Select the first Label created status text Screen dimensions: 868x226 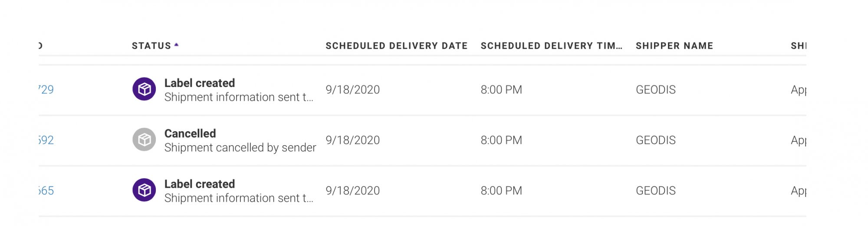(200, 83)
